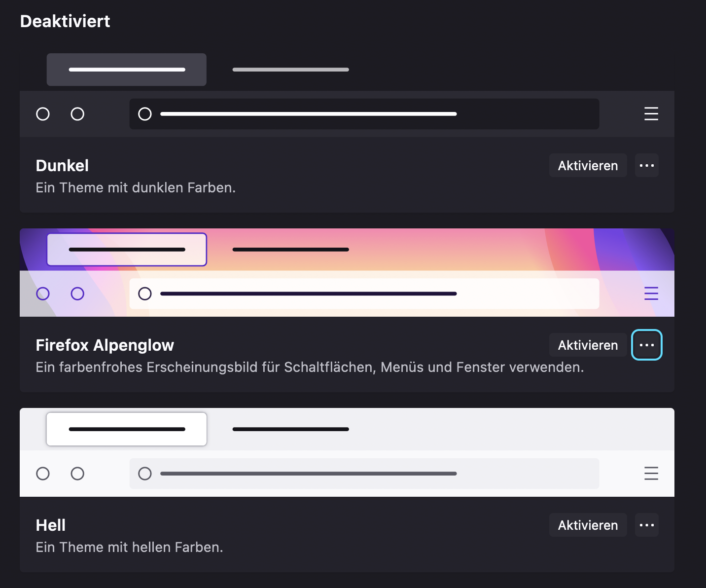This screenshot has height=588, width=706.
Task: Activate the Dunkel theme
Action: [588, 165]
